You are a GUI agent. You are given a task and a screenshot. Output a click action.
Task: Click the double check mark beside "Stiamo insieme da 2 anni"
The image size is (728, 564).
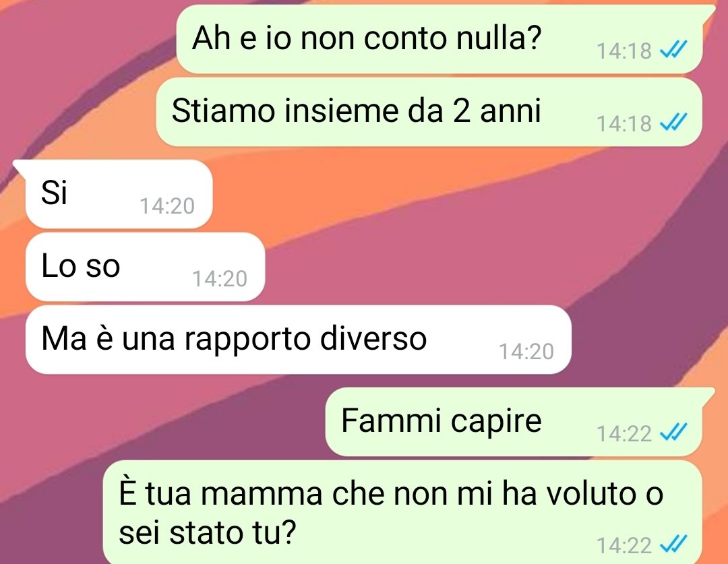pyautogui.click(x=673, y=123)
